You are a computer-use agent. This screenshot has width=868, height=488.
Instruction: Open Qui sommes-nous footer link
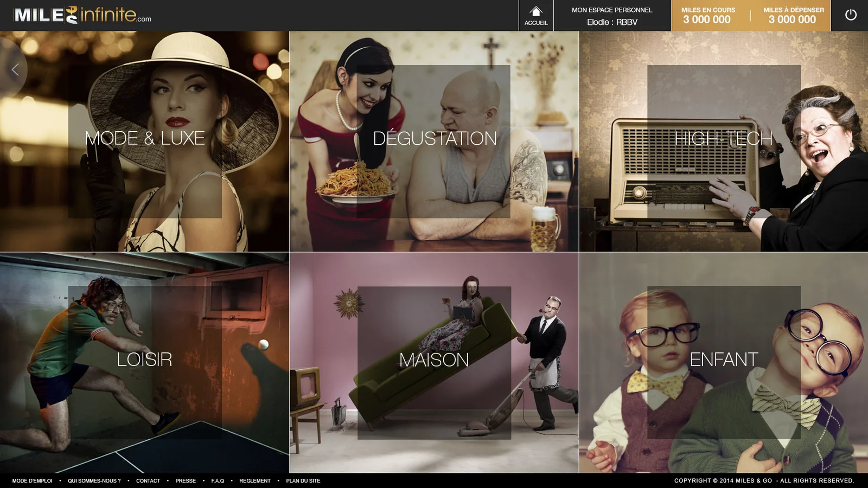pos(94,481)
